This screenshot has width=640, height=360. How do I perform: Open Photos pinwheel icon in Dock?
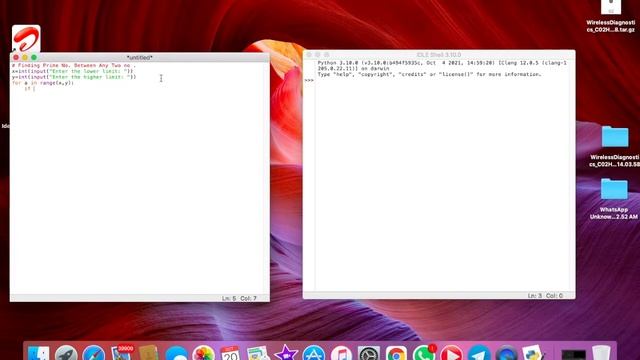(x=204, y=353)
